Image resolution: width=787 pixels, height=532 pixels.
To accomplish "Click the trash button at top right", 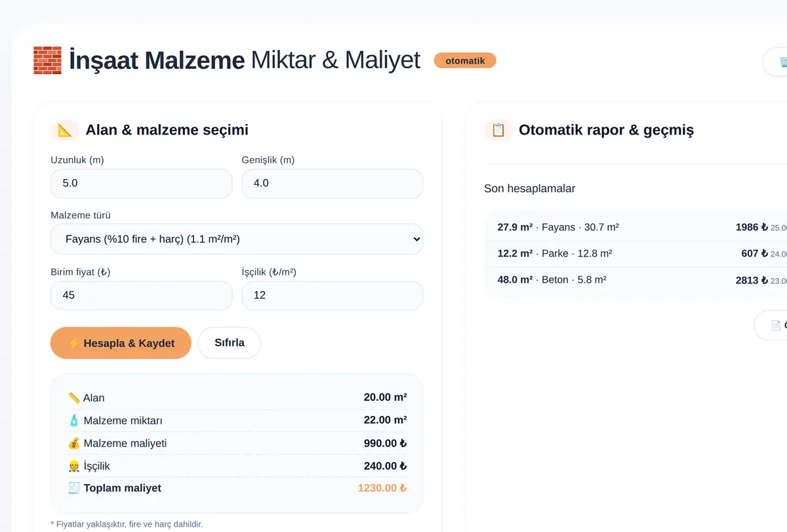I will pyautogui.click(x=775, y=62).
